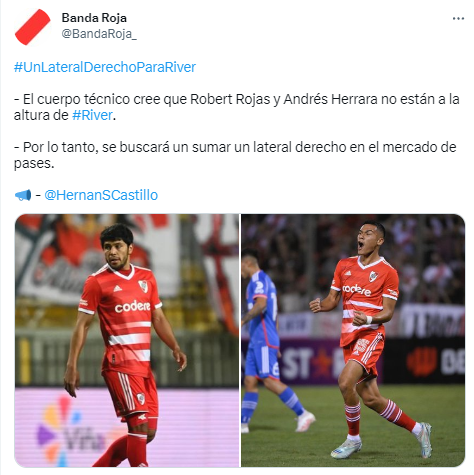Visit the @BandaRoja_ handle

99,34
